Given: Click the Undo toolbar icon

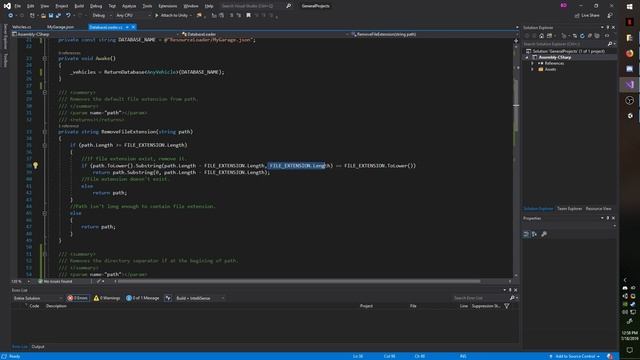Looking at the screenshot, I should [68, 16].
